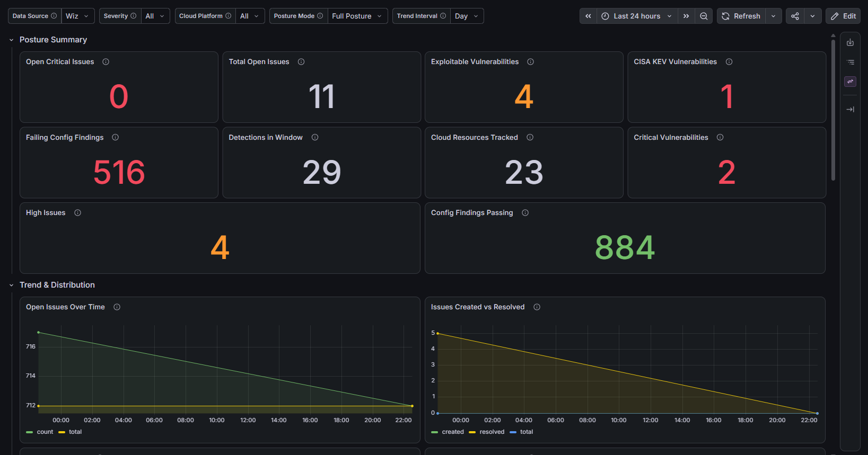Show info for Issues Created vs Resolved
868x455 pixels.
pos(537,307)
